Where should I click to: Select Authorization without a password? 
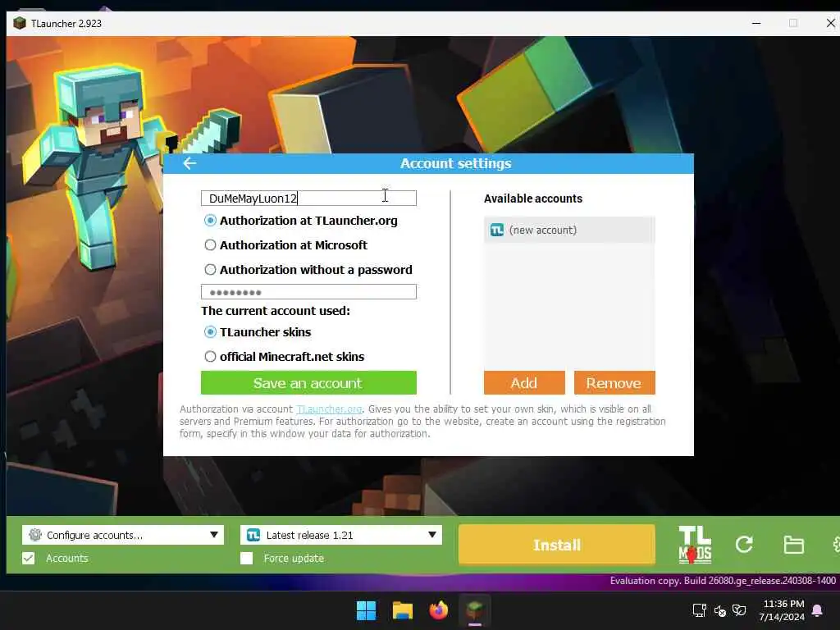tap(210, 269)
